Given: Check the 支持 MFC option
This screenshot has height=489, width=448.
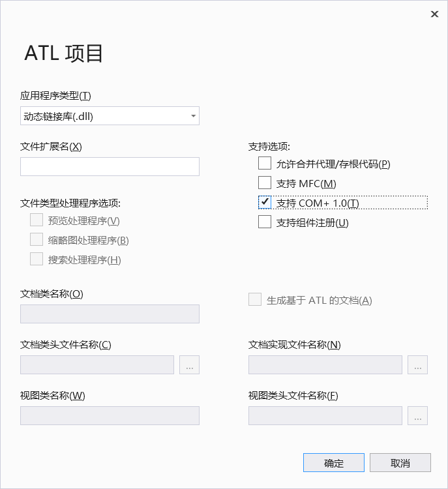Looking at the screenshot, I should (265, 183).
